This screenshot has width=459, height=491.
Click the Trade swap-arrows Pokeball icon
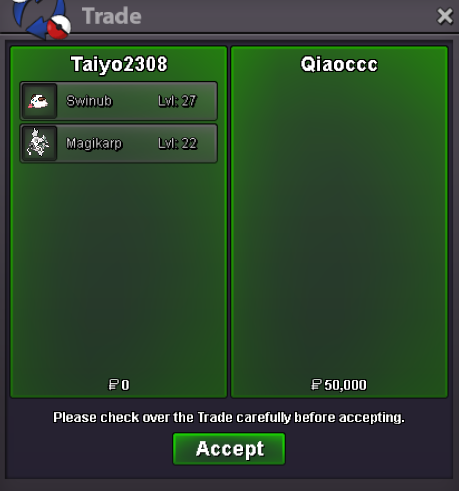click(42, 19)
